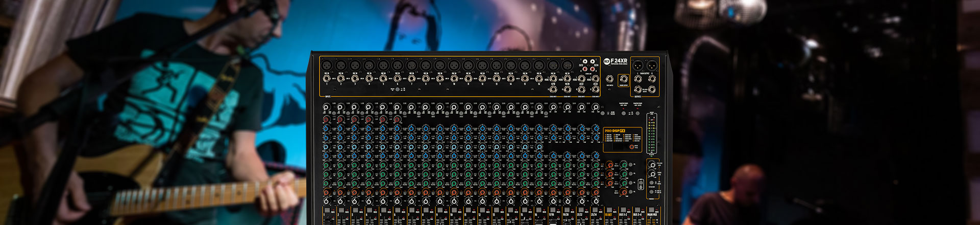980x225 pixels.
Task: Click the BUS 3-4 channel label
Action: [x=638, y=215]
